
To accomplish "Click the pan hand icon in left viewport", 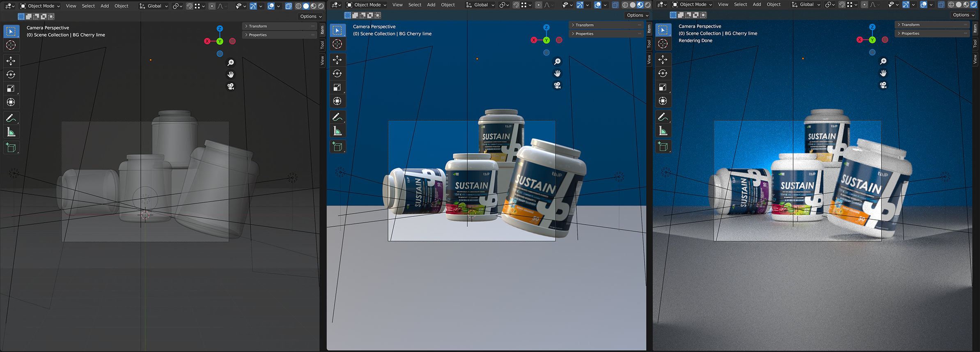I will (x=231, y=75).
